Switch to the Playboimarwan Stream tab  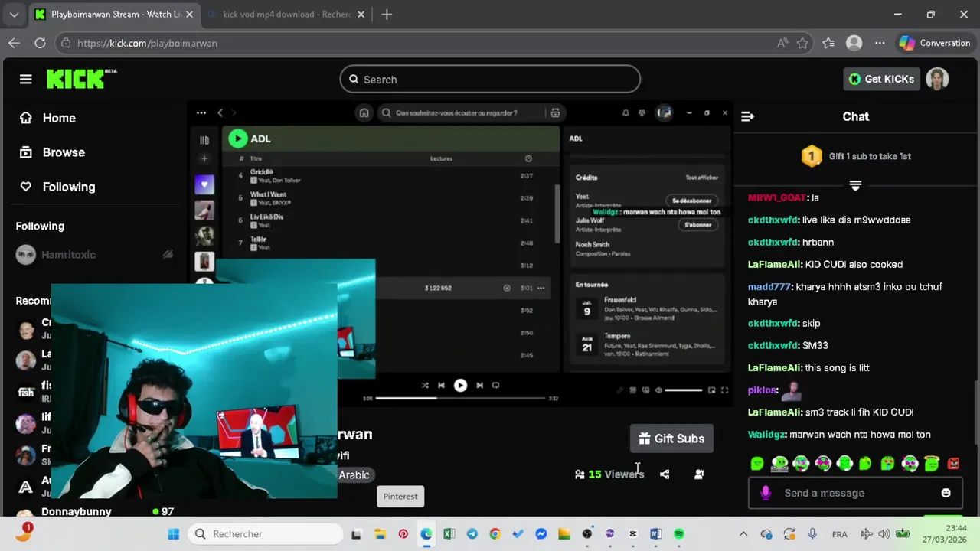115,14
